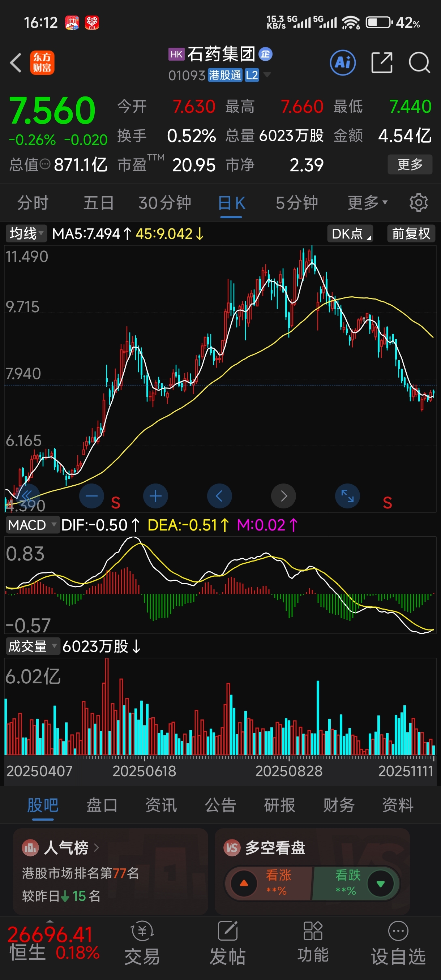441x980 pixels.
Task: Toggle 前复权 adjustment mode
Action: click(411, 233)
